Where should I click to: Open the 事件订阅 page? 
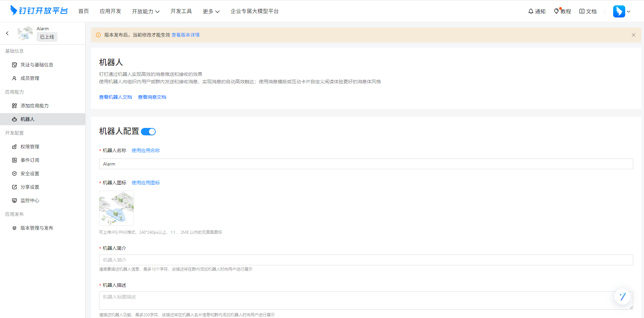pyautogui.click(x=29, y=160)
